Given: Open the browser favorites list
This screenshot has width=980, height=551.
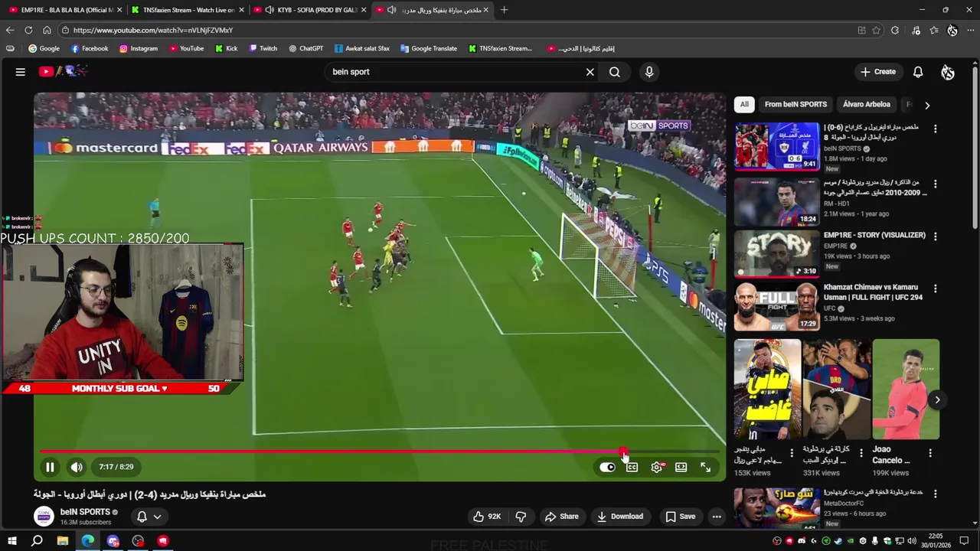Looking at the screenshot, I should 934,30.
